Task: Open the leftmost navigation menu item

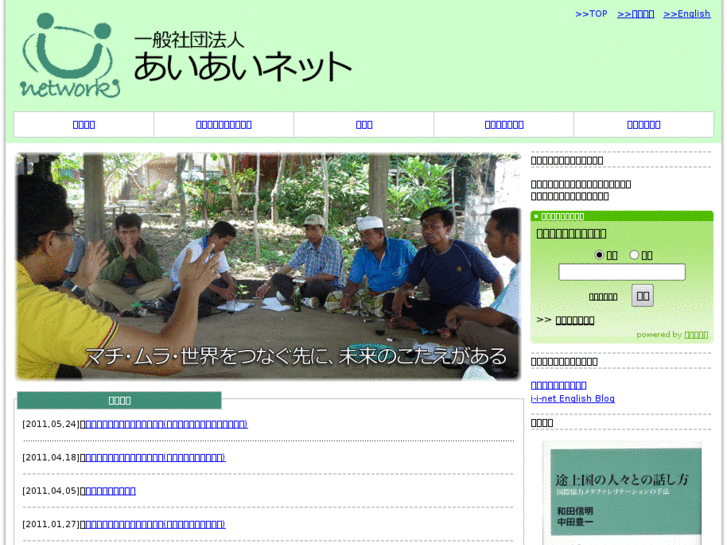Action: pyautogui.click(x=84, y=125)
